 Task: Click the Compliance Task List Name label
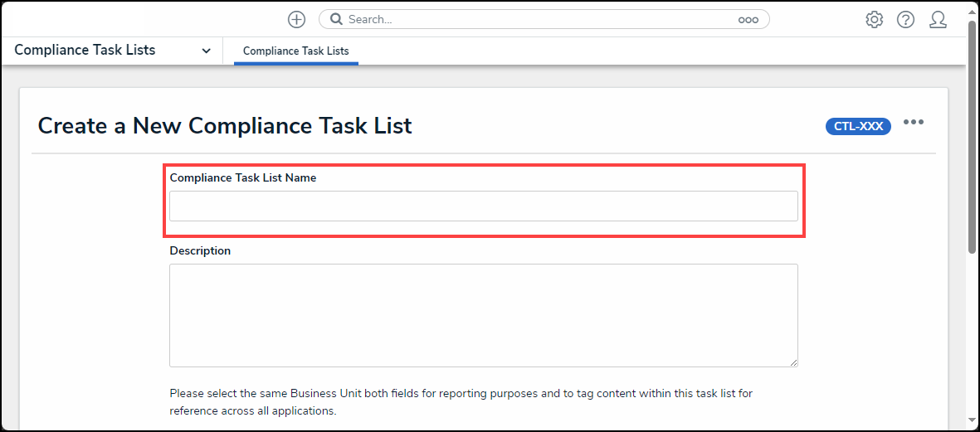pyautogui.click(x=243, y=178)
